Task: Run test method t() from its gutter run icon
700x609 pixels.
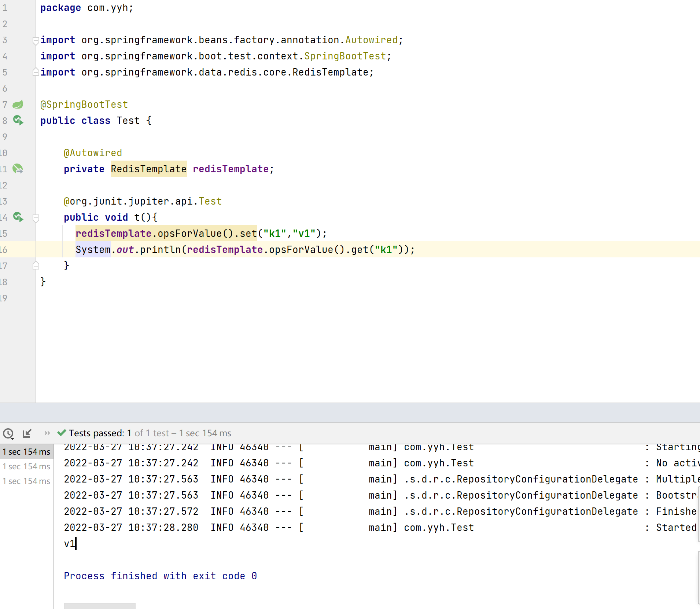Action: (18, 217)
